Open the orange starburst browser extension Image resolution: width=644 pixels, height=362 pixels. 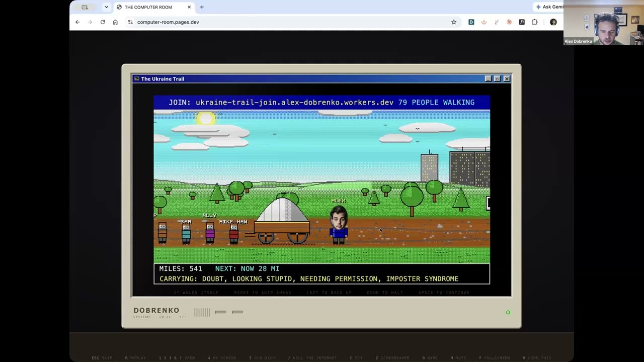(x=509, y=22)
